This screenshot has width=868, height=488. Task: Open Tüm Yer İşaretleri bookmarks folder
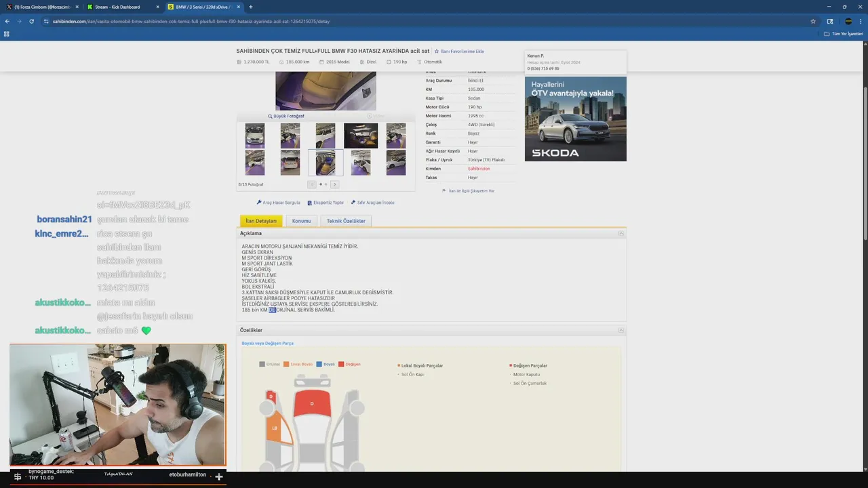pyautogui.click(x=844, y=33)
